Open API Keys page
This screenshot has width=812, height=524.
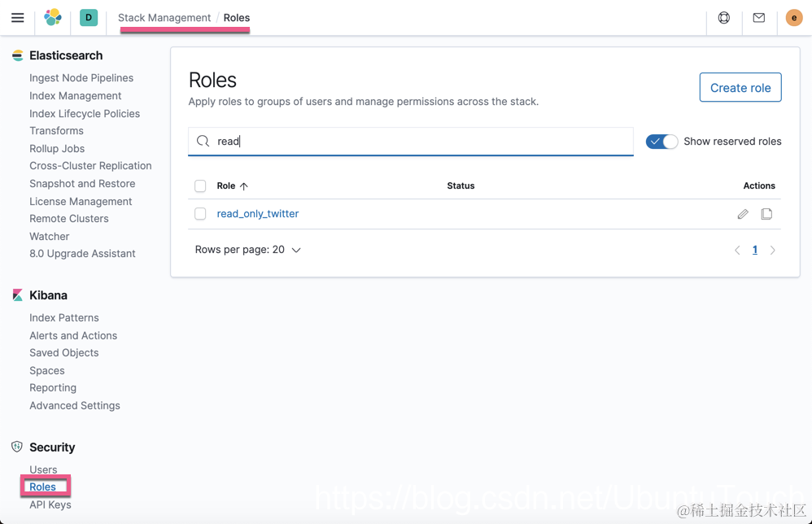50,504
